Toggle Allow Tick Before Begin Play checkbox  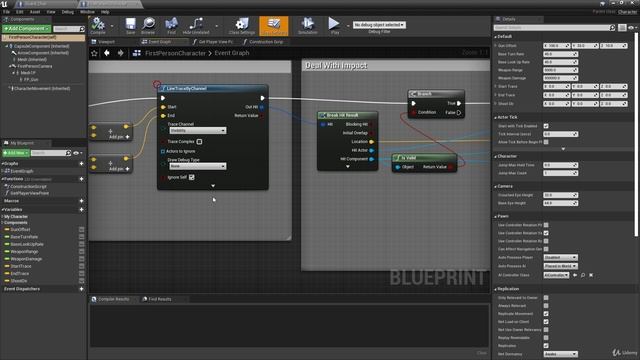[x=546, y=142]
